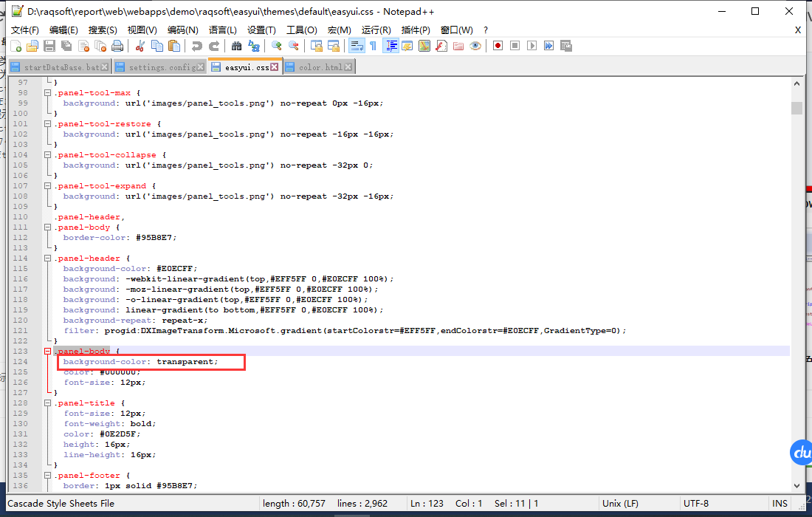Click the vertical scrollbar thumb
Image resolution: width=812 pixels, height=517 pixels.
pyautogui.click(x=796, y=109)
